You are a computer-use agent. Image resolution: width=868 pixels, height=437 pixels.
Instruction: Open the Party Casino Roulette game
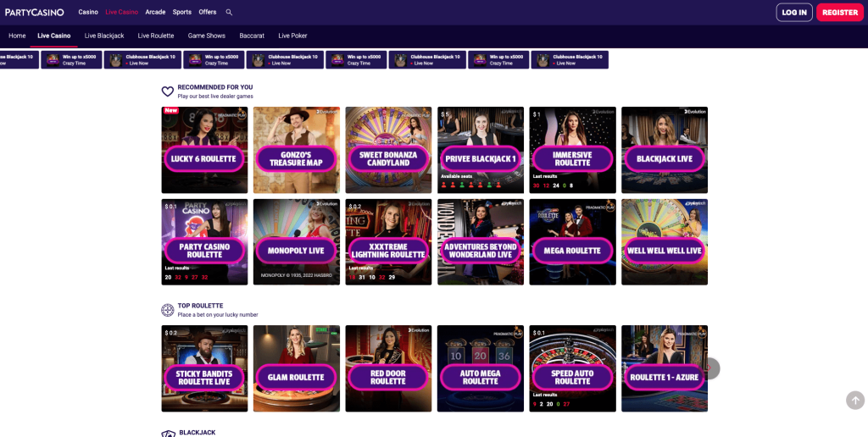(204, 242)
